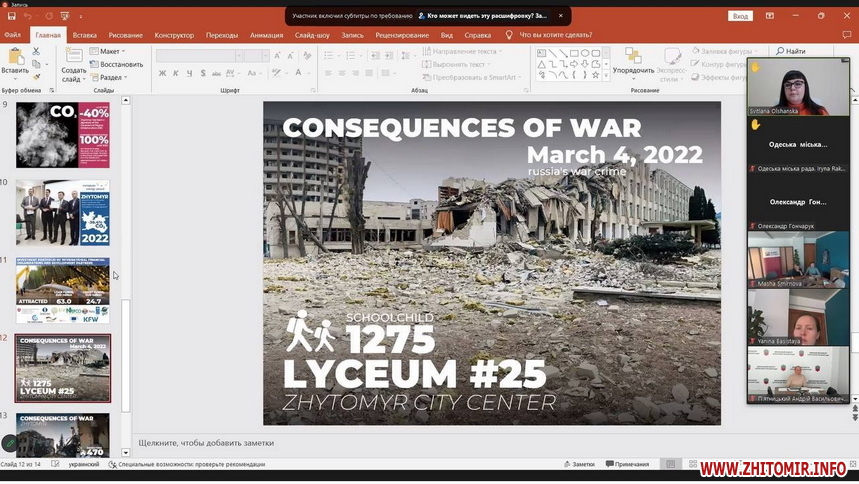Viewport: 859px width, 484px height.
Task: Click the Восстановить reset button
Action: coord(117,64)
